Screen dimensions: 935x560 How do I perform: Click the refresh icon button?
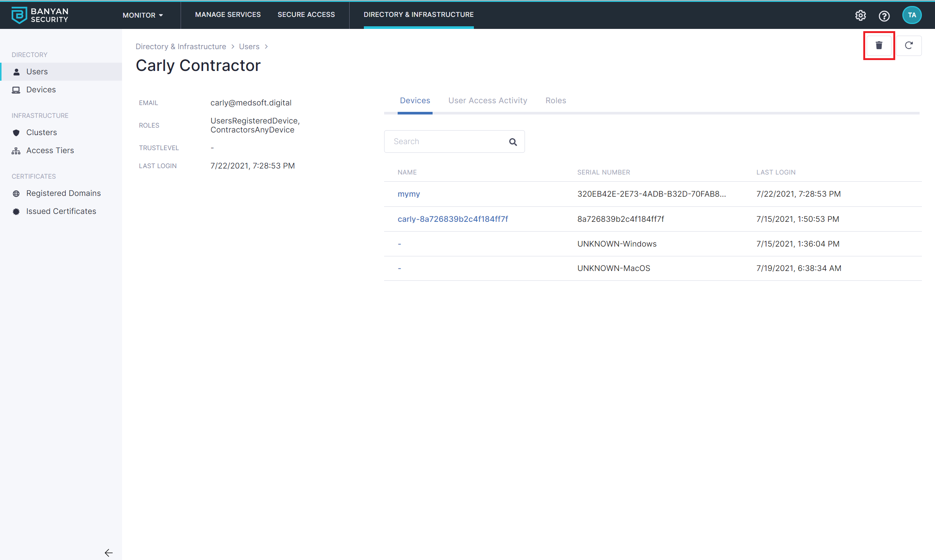click(x=909, y=46)
